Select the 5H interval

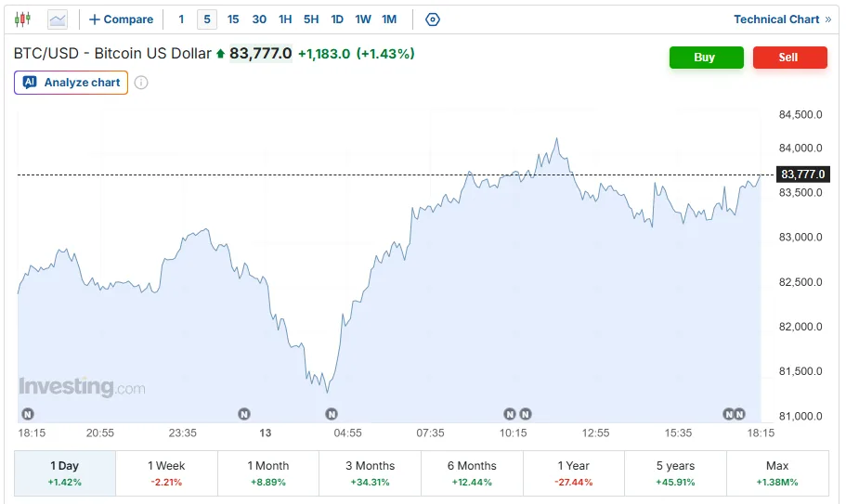[x=311, y=19]
